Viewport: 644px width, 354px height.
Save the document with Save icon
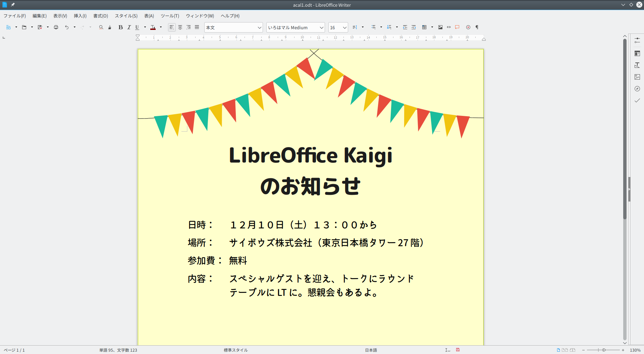(x=40, y=27)
